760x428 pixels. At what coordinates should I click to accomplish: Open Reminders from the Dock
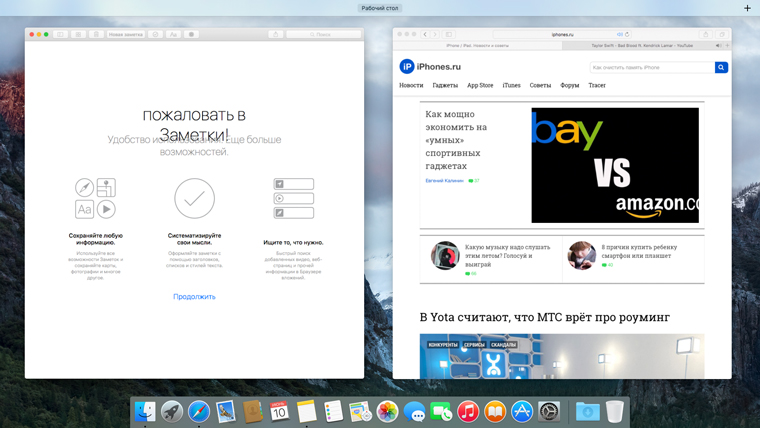pyautogui.click(x=333, y=412)
